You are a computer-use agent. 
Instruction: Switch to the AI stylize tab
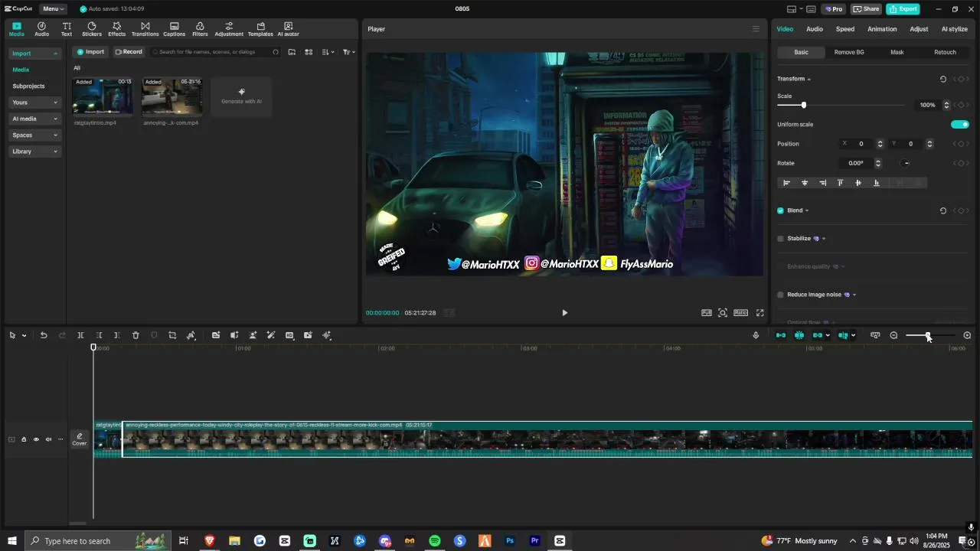955,29
